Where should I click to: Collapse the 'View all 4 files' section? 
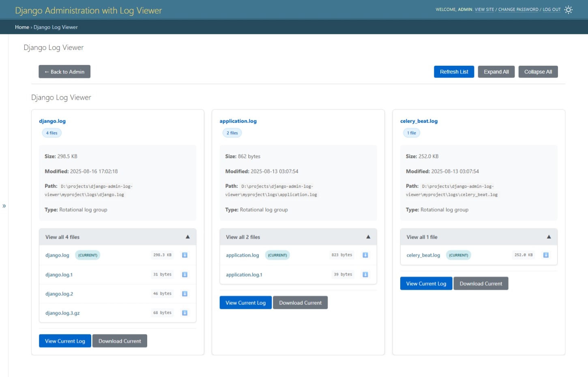[118, 237]
